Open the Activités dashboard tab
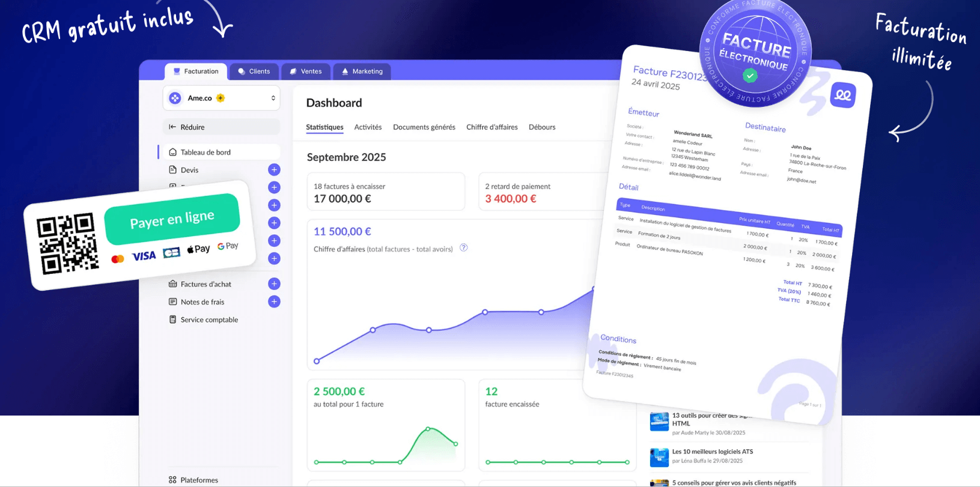The image size is (980, 487). click(x=368, y=127)
